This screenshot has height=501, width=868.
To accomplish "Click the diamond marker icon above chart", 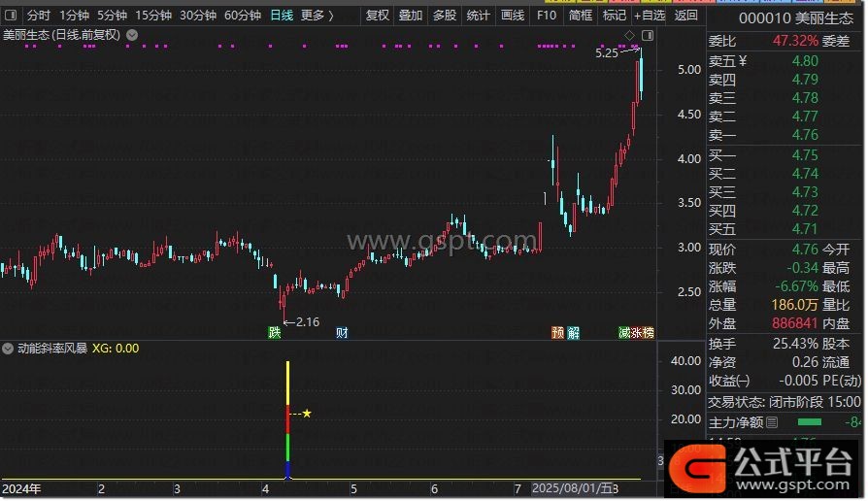I will pyautogui.click(x=629, y=35).
